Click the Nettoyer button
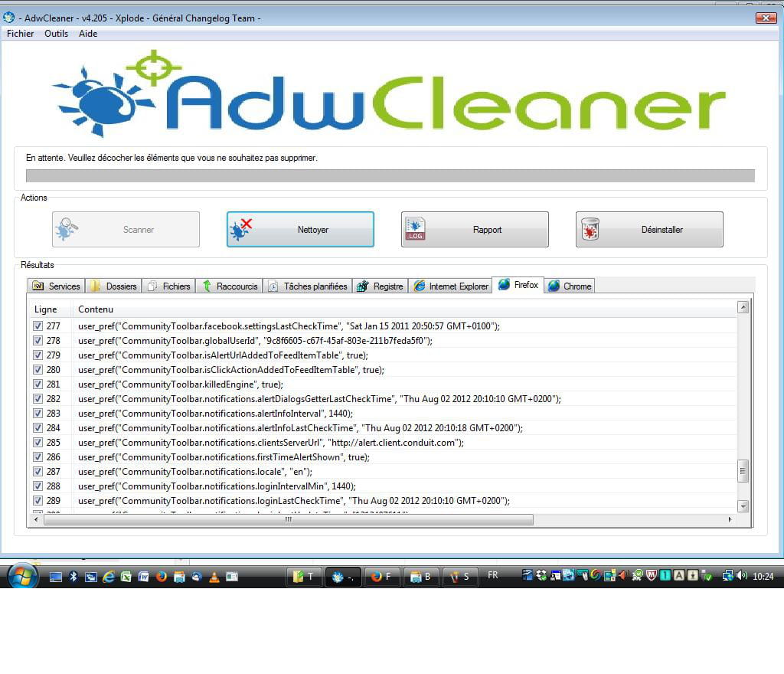The image size is (784, 674). click(x=300, y=230)
